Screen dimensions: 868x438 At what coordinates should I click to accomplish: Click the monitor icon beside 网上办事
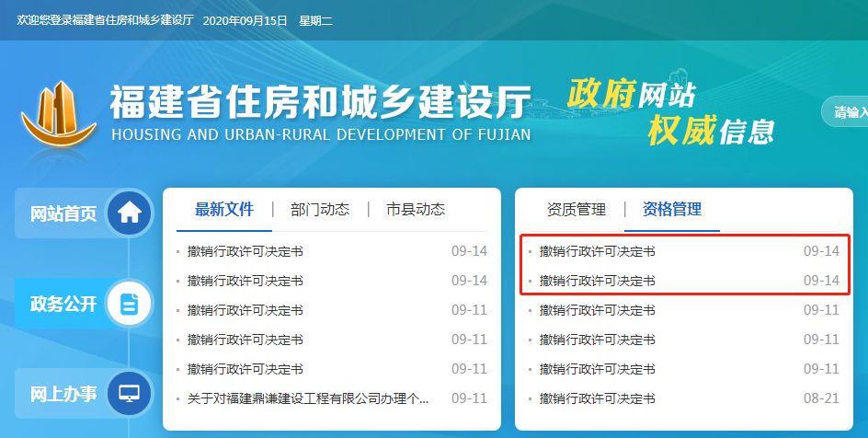pos(129,394)
